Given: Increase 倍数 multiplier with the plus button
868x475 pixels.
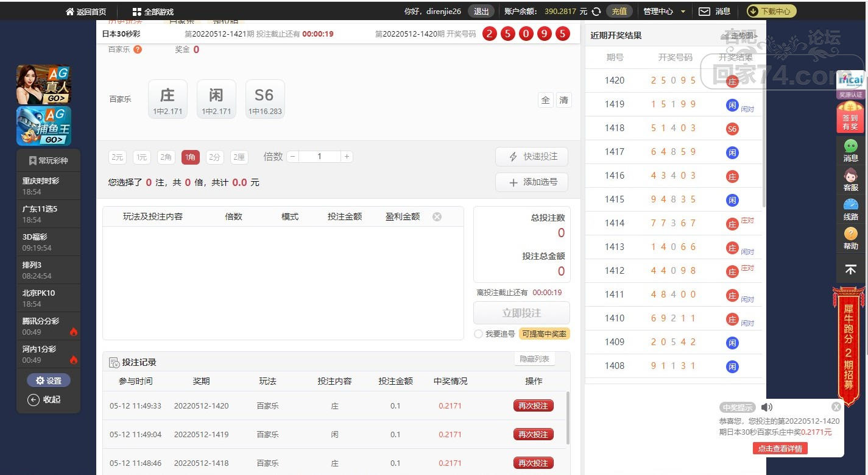Looking at the screenshot, I should point(347,157).
